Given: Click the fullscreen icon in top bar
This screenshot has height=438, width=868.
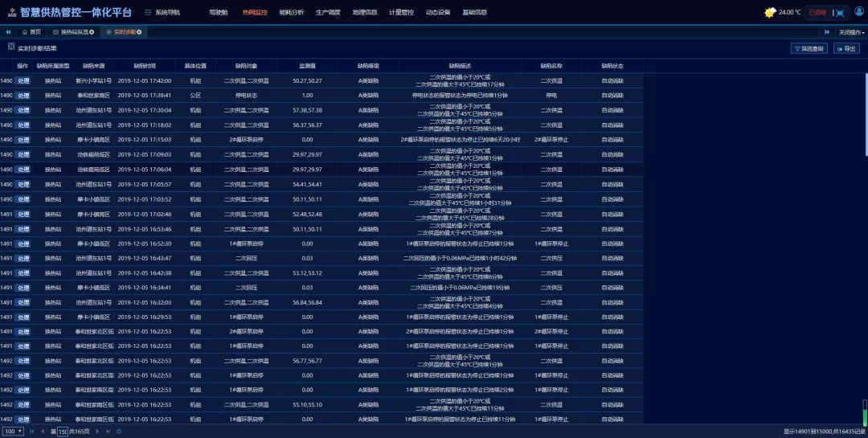Looking at the screenshot, I should (x=839, y=12).
